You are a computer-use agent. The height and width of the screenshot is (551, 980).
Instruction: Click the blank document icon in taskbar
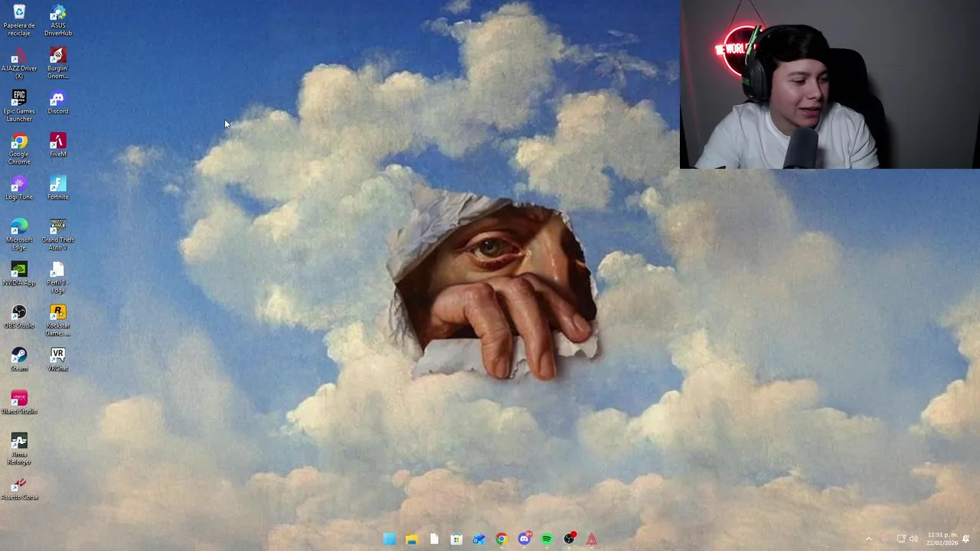(434, 540)
